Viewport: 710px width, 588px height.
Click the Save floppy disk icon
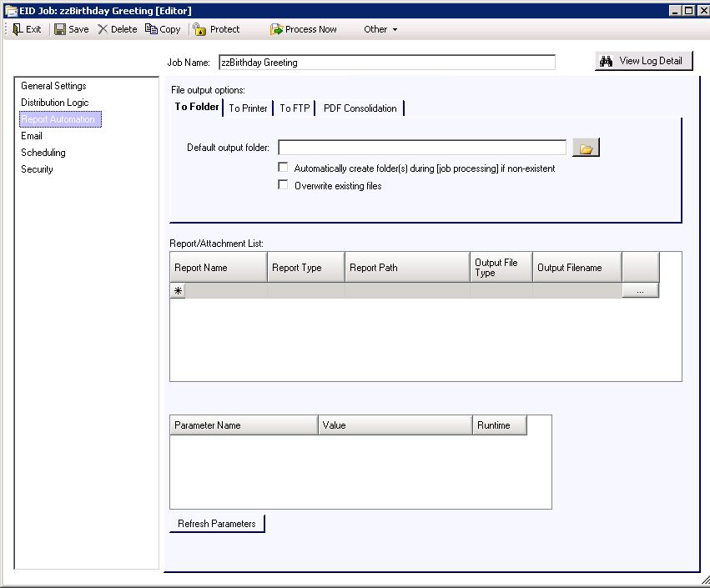60,29
